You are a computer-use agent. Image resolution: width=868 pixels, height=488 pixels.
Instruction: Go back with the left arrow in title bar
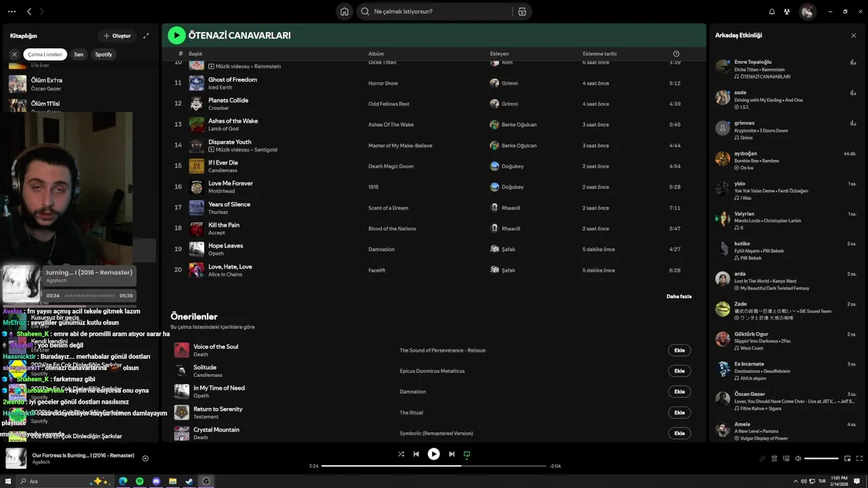pyautogui.click(x=29, y=12)
